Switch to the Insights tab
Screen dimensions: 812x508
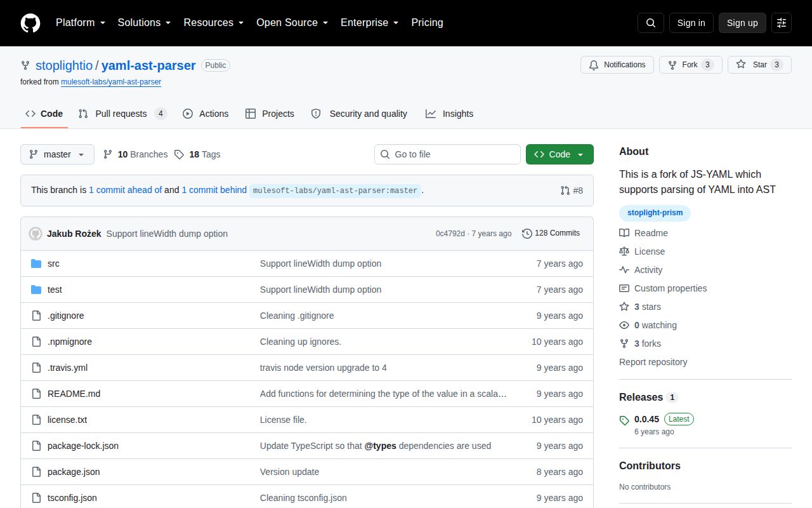pyautogui.click(x=449, y=114)
